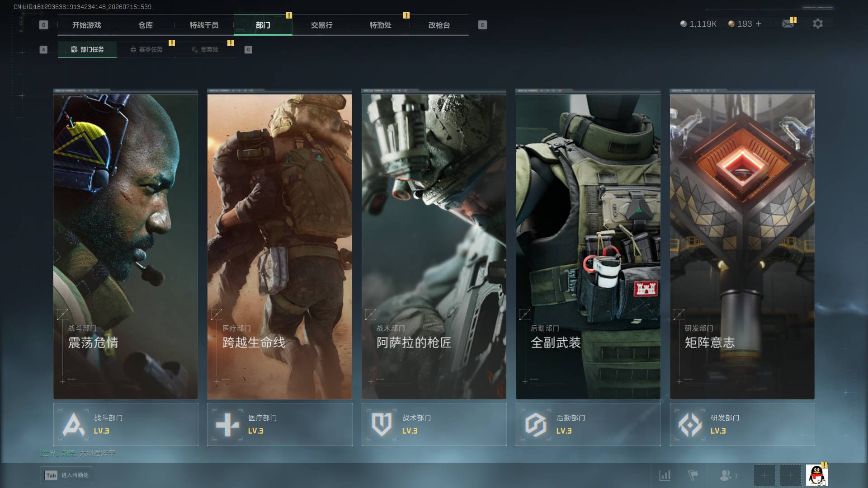This screenshot has width=868, height=488.
Task: Click Tab 进入特勤处 button
Action: coord(67,475)
